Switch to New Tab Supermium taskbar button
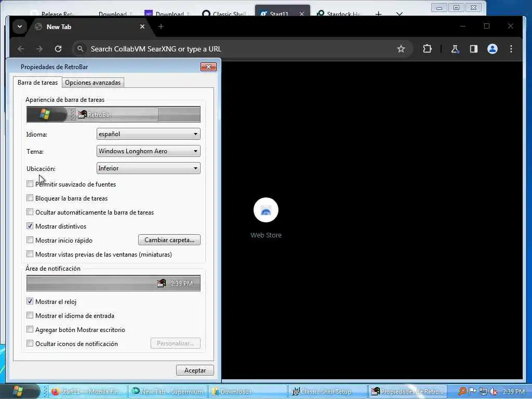532x399 pixels. click(x=168, y=392)
